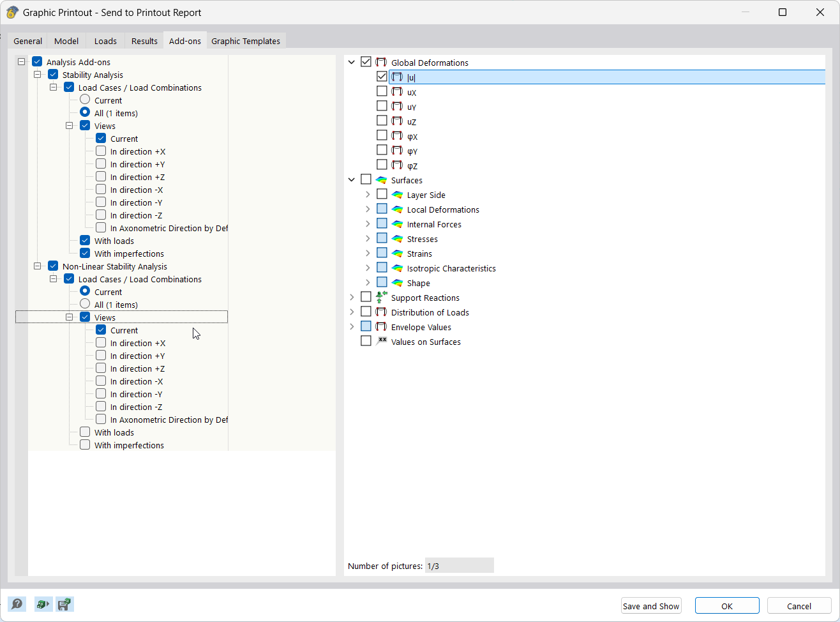The image size is (840, 622).
Task: Click the surface icon beside Isotropic Characteristics
Action: 397,268
